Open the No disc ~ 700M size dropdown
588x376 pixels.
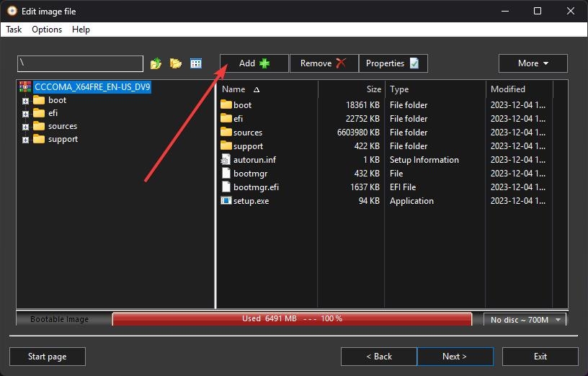525,320
